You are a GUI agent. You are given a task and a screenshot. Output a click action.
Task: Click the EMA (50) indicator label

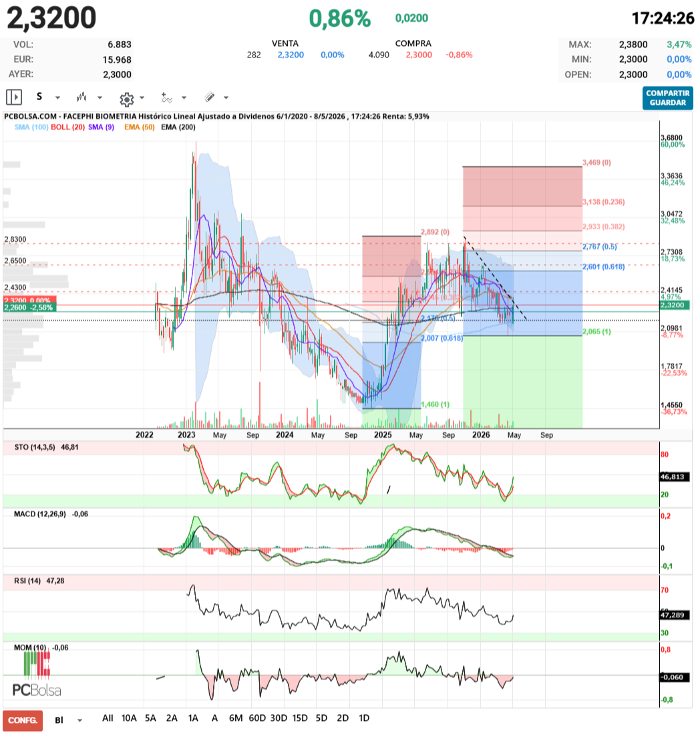[x=139, y=127]
